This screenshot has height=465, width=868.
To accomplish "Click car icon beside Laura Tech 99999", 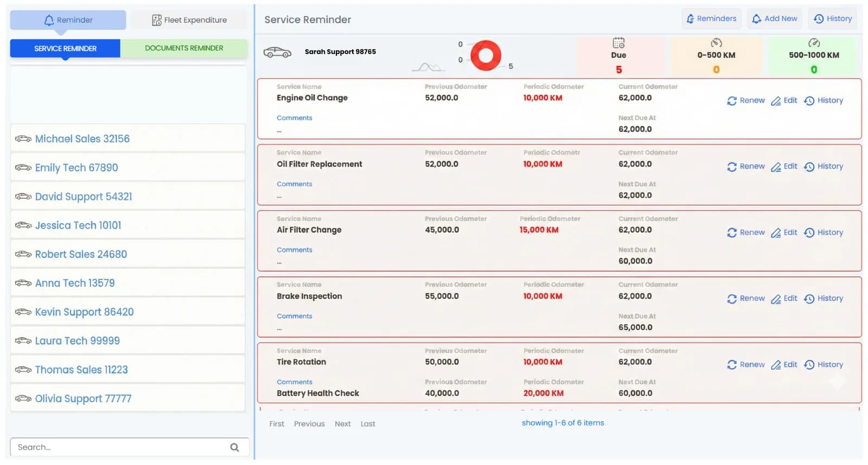I will coord(23,340).
